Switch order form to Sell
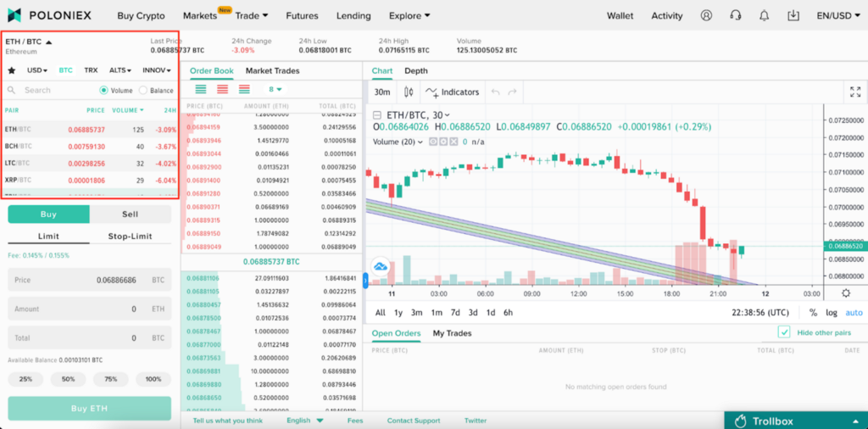868x429 pixels. point(131,214)
